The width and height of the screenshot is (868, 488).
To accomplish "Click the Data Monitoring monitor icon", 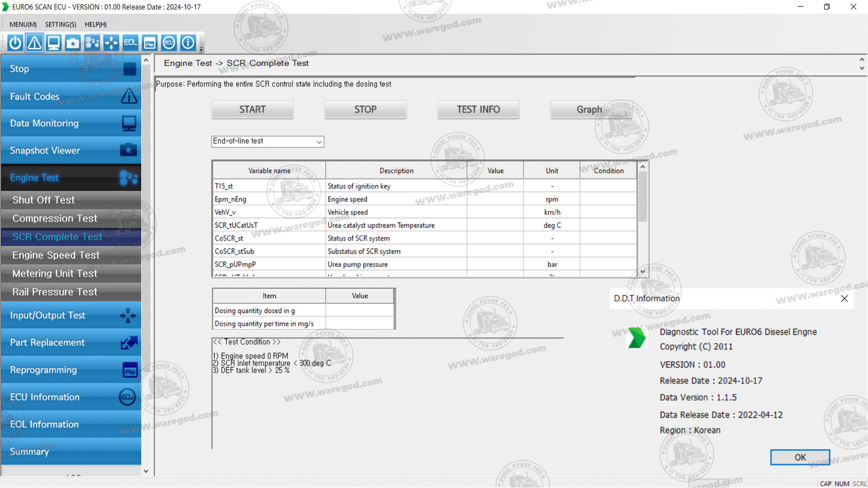I will (53, 42).
